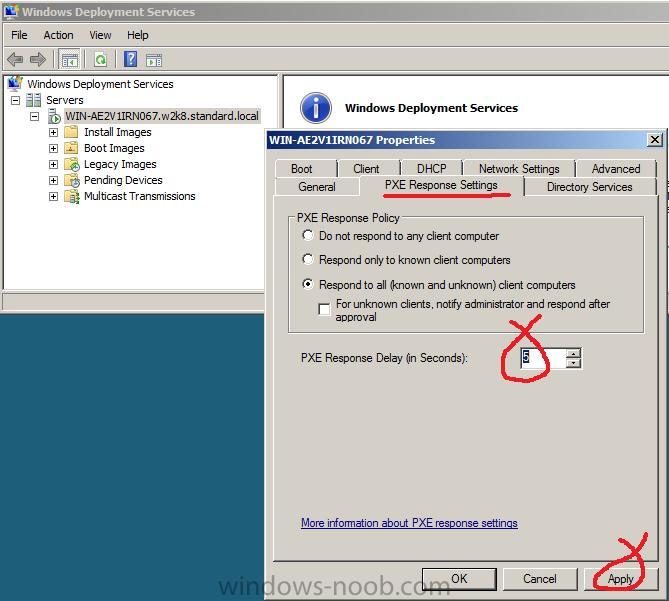Collapse the Servers tree node
This screenshot has width=669, height=601.
pyautogui.click(x=15, y=100)
